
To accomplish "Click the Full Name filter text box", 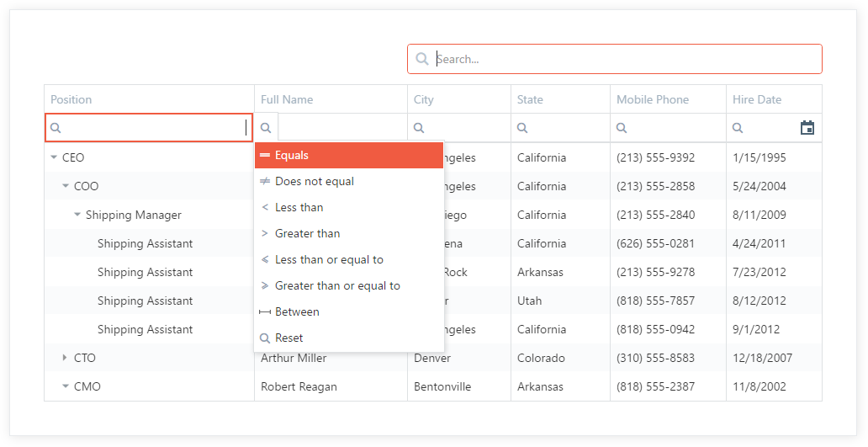I will pyautogui.click(x=342, y=128).
